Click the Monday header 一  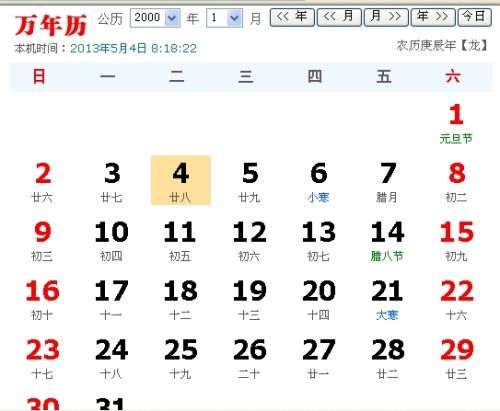click(108, 77)
